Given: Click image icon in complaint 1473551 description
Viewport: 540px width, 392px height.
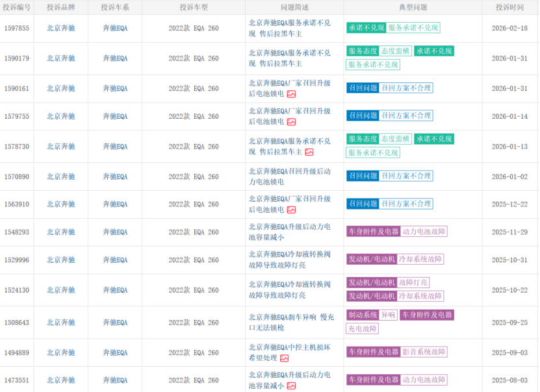Looking at the screenshot, I should tap(292, 386).
